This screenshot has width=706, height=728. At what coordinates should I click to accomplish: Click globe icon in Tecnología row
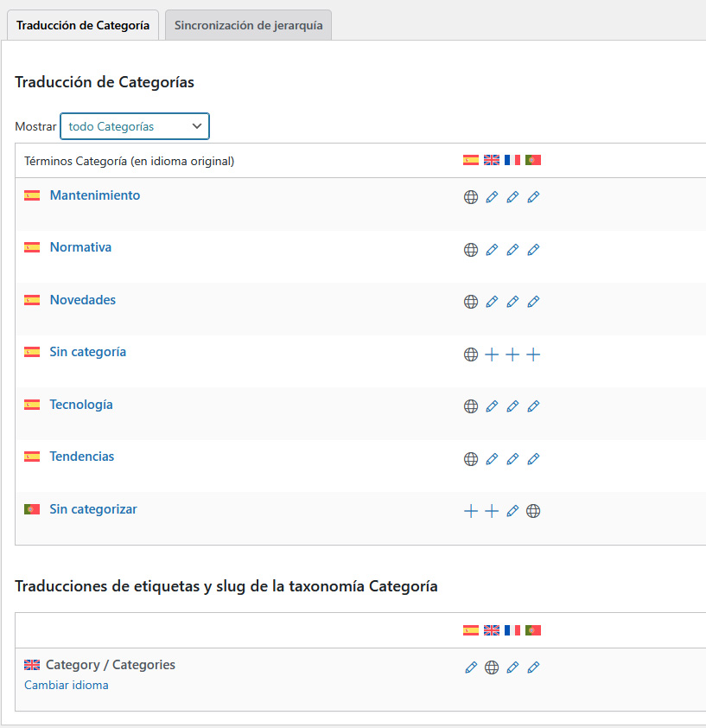471,406
